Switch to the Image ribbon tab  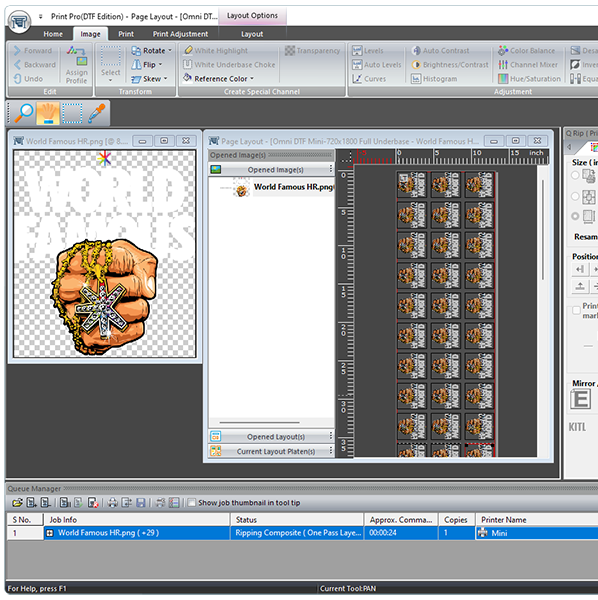point(90,34)
